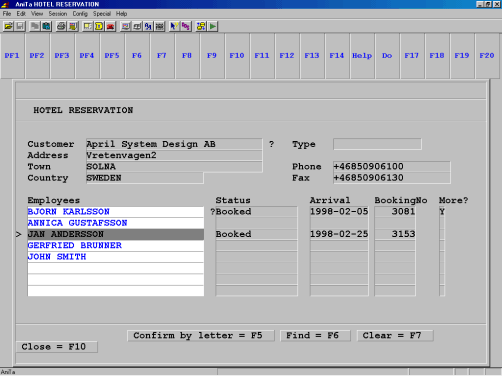Click the F18 function key button
This screenshot has width=502, height=376.
click(437, 56)
